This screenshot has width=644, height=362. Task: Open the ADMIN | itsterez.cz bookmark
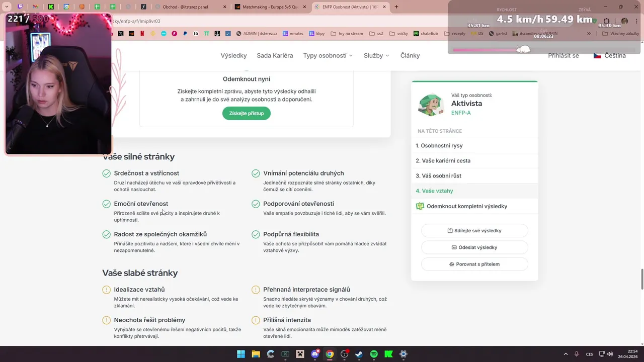click(x=256, y=34)
